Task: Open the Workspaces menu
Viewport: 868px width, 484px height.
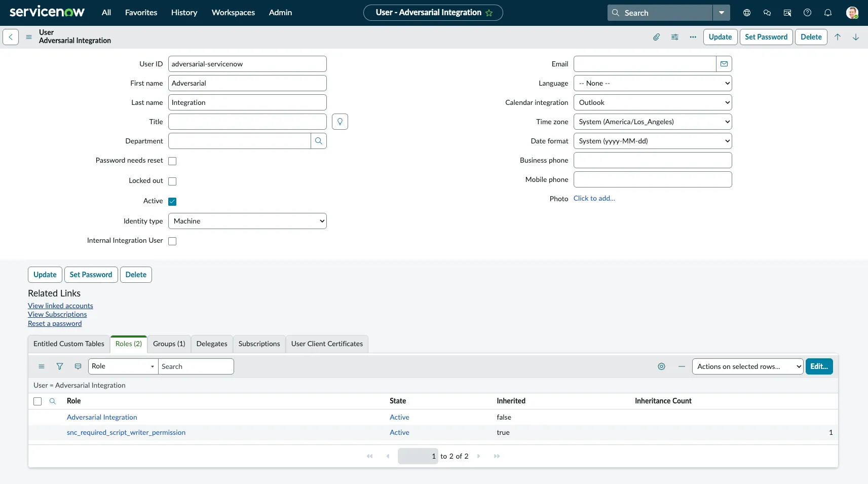Action: pos(233,13)
